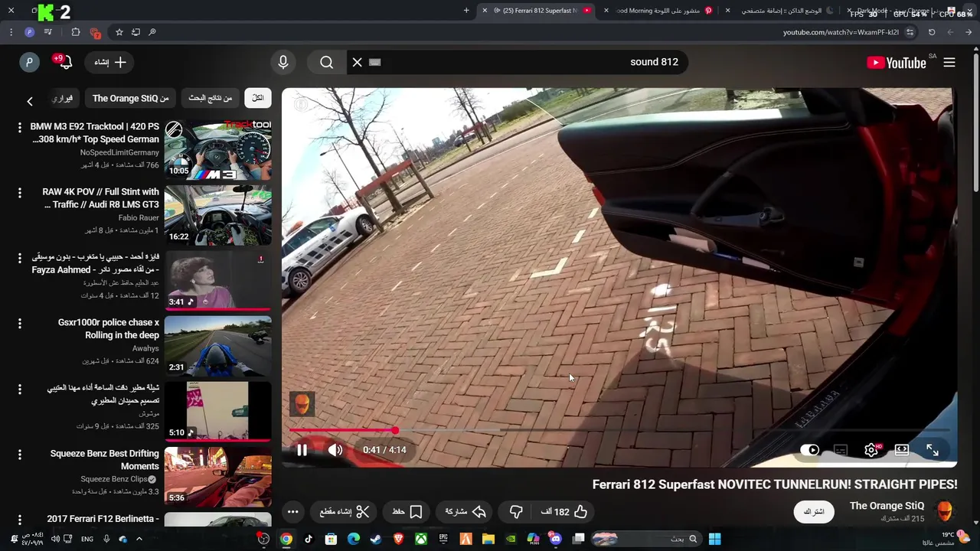This screenshot has height=551, width=980.
Task: Switch to the Ferrari 812 Superfast browser tab
Action: click(540, 11)
